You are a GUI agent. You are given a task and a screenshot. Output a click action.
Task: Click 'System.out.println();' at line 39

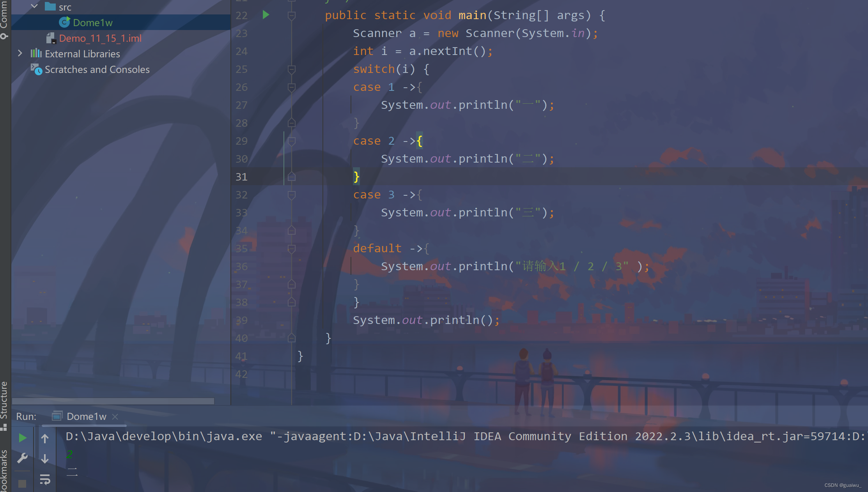426,320
